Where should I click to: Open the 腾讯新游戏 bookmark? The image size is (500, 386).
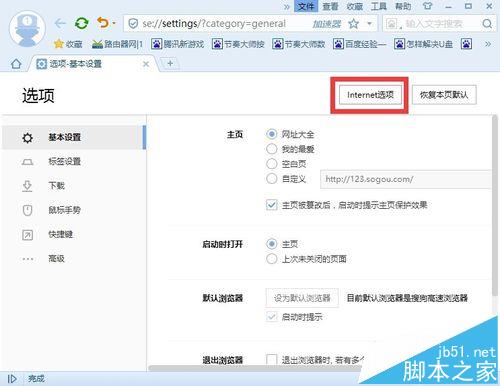(177, 44)
